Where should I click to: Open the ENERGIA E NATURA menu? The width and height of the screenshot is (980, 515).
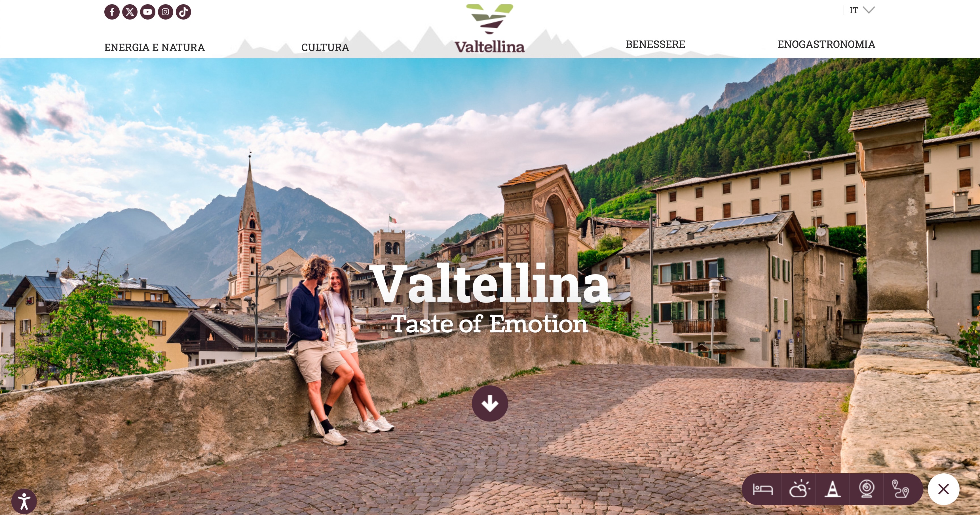point(155,48)
